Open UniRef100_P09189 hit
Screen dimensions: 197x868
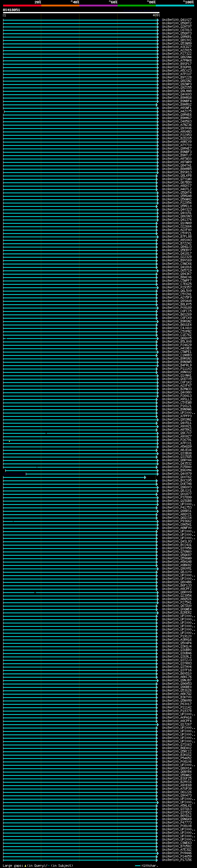click(176, 308)
